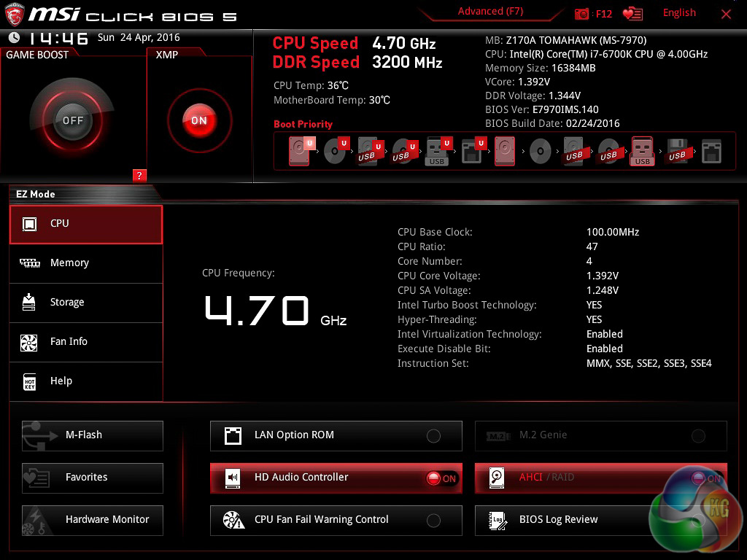Toggle the M.2 Genie switch
This screenshot has height=560, width=747.
698,436
